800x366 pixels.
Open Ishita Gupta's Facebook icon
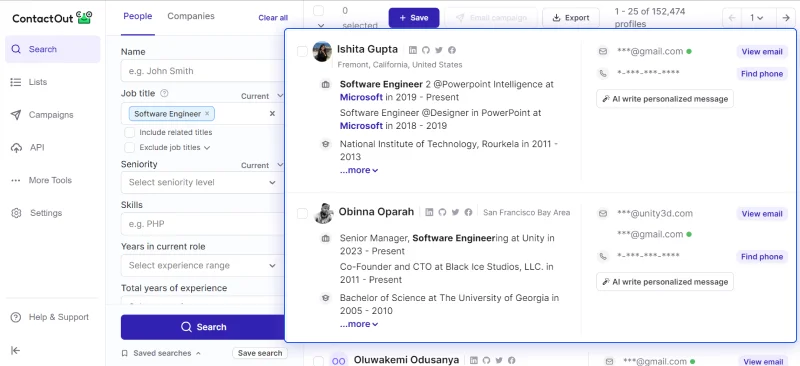[x=452, y=50]
